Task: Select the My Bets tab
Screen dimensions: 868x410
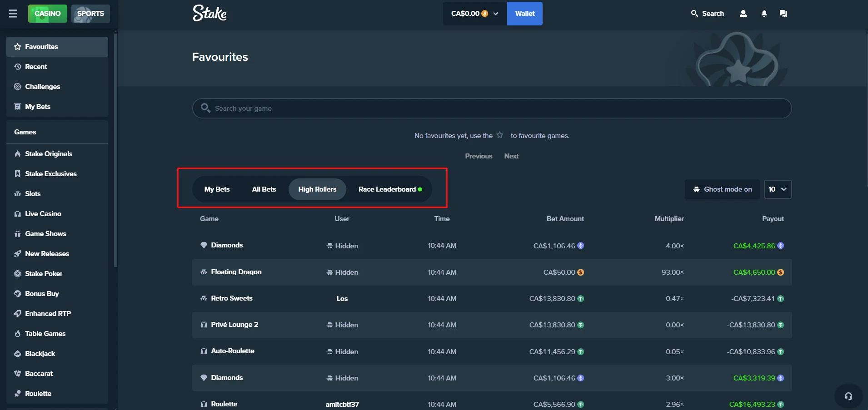Action: click(x=217, y=189)
